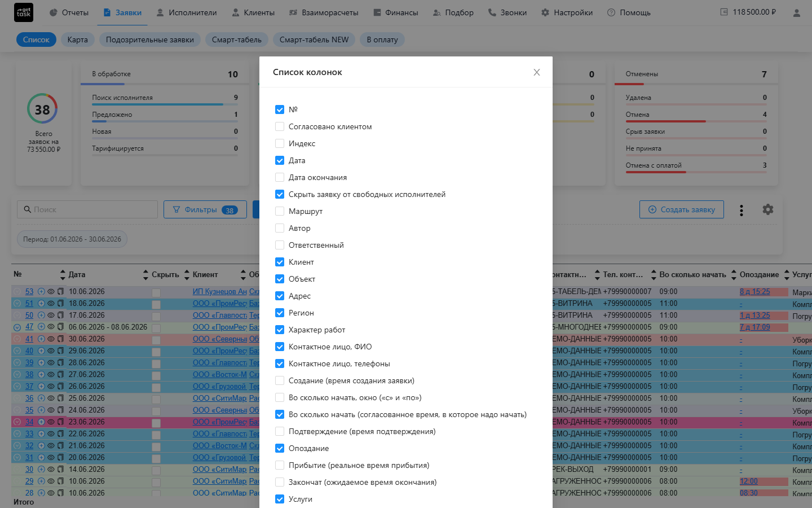Click the search magnifier icon
This screenshot has width=812, height=508.
click(27, 209)
